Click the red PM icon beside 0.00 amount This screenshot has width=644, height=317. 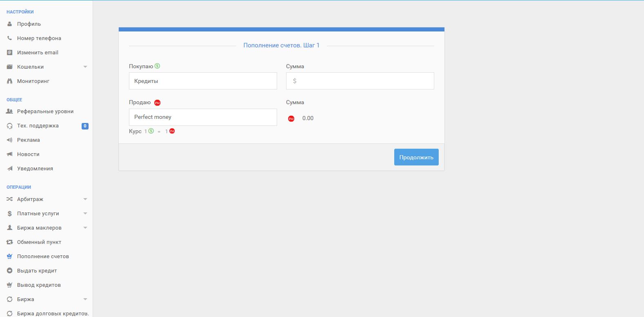coord(291,118)
